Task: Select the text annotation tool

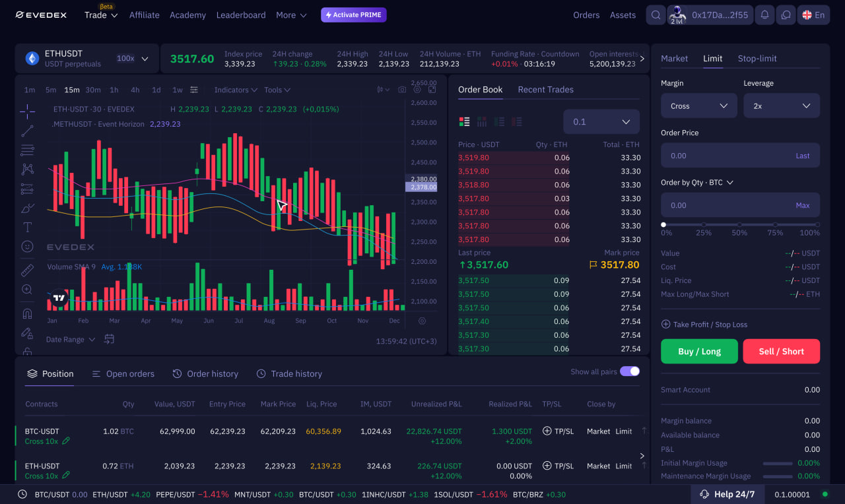Action: pyautogui.click(x=27, y=228)
